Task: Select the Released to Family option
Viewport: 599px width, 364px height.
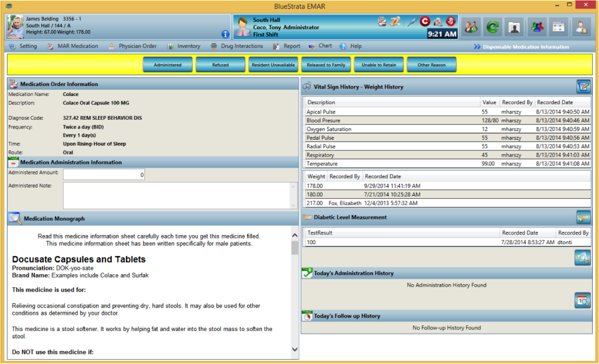Action: click(327, 64)
